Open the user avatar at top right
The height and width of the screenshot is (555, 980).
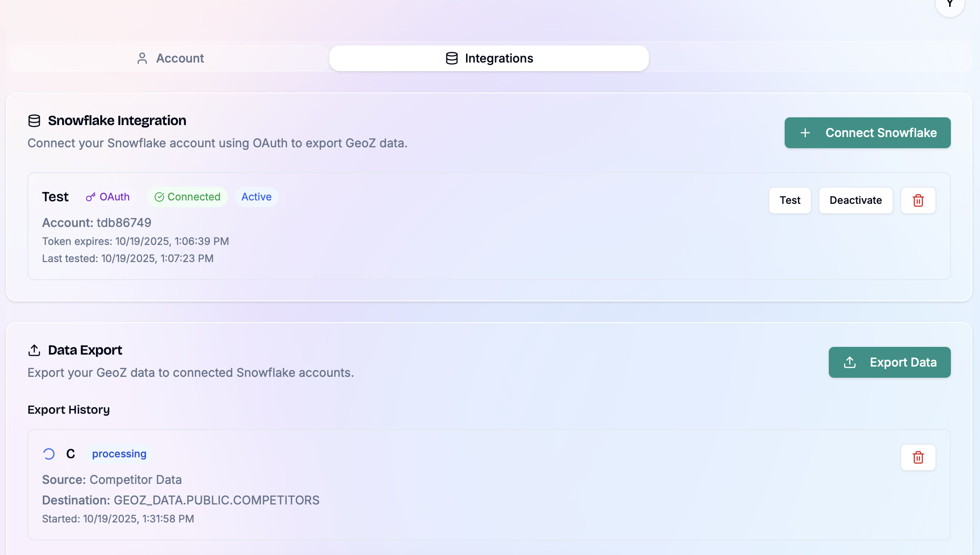click(x=950, y=4)
